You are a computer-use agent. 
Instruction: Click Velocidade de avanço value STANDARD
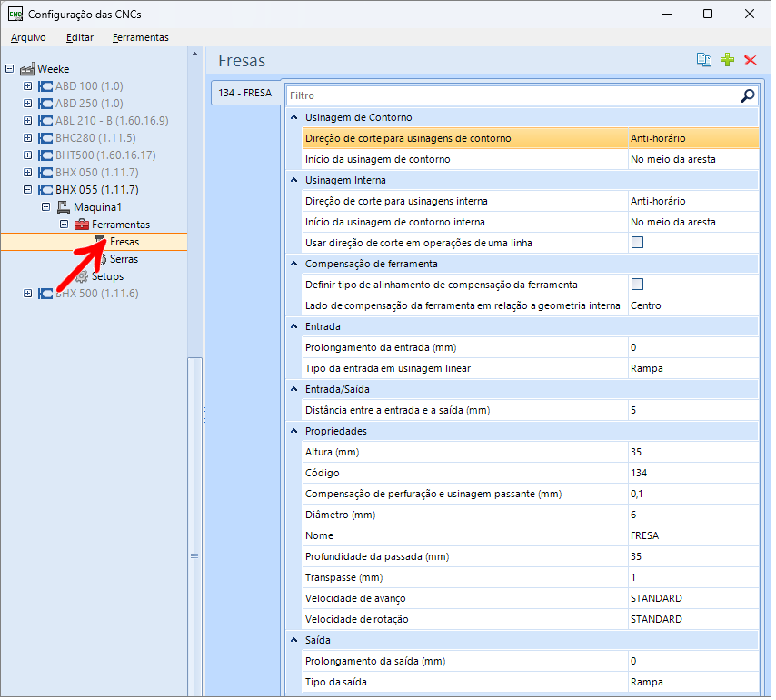point(692,598)
